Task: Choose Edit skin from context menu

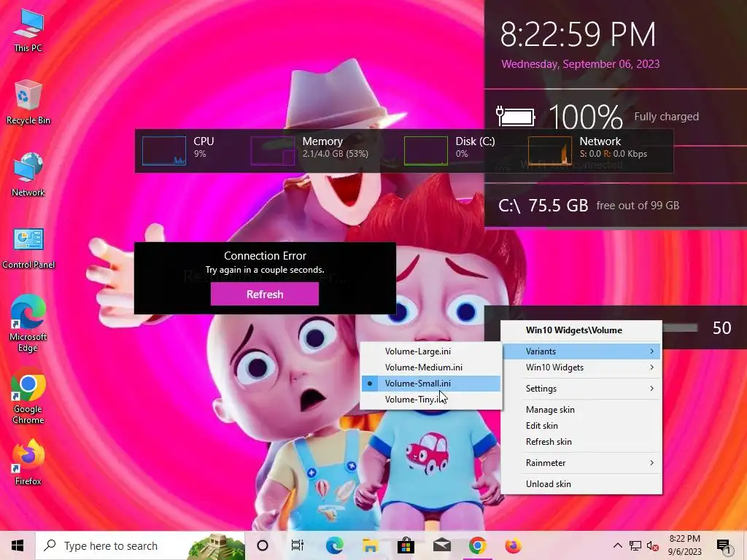Action: (x=581, y=426)
